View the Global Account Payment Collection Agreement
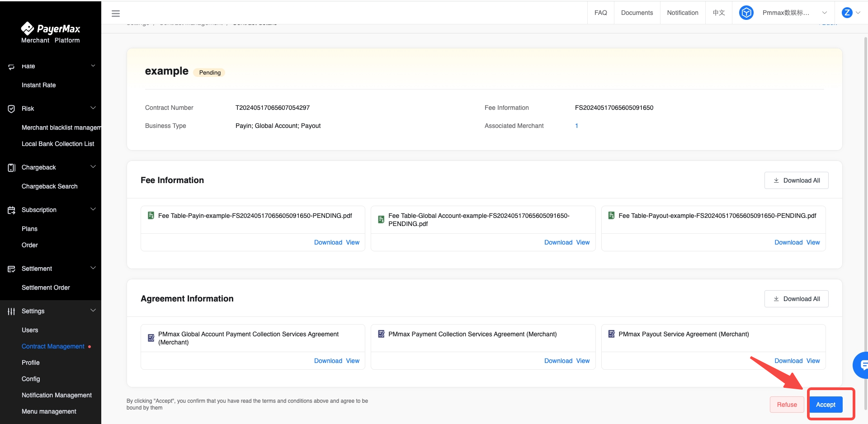 (x=353, y=361)
